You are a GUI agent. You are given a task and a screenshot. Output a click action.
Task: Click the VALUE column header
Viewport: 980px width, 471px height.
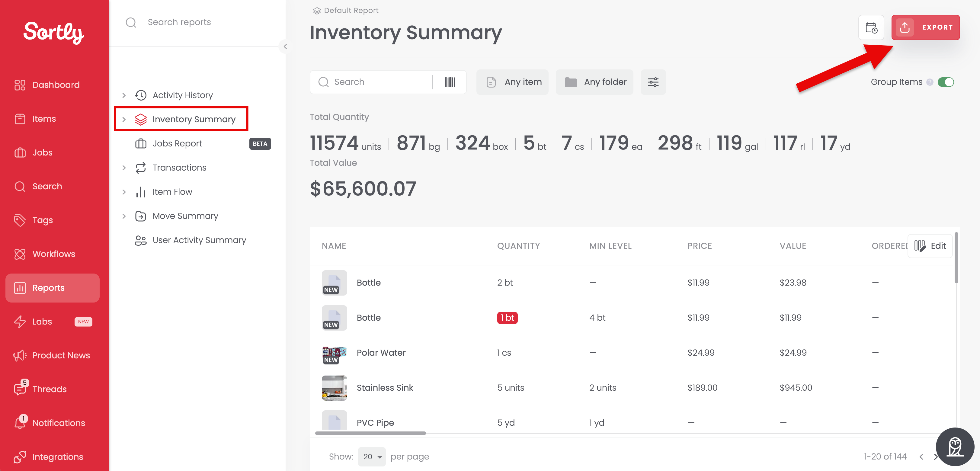[x=793, y=246]
